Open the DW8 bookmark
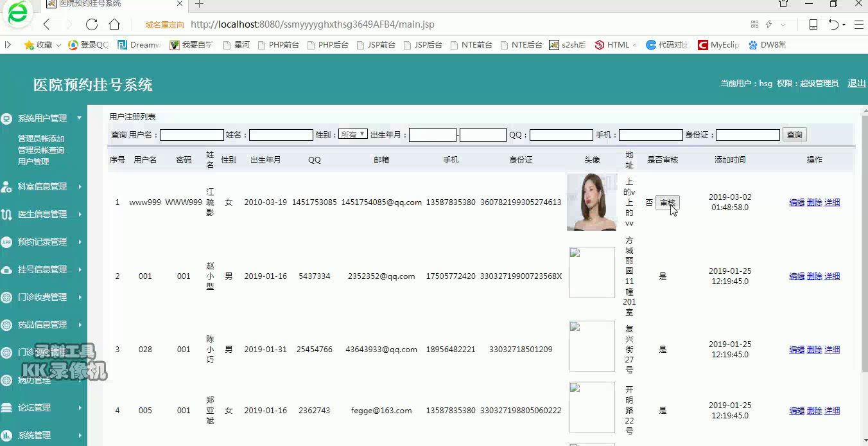868x446 pixels. click(767, 45)
